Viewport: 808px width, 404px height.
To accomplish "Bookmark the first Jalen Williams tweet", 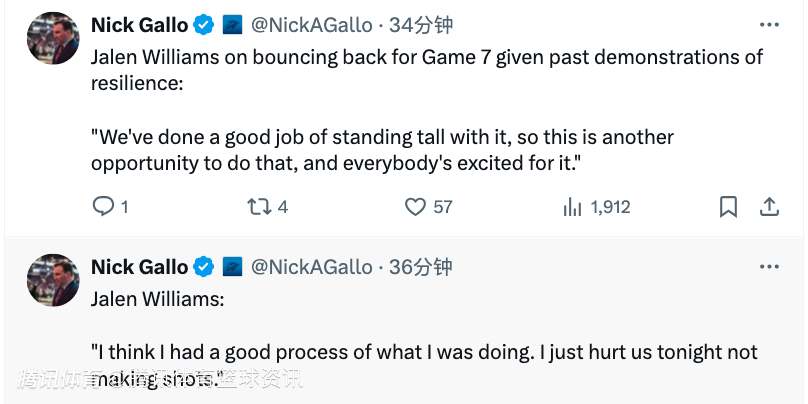I will tap(729, 207).
